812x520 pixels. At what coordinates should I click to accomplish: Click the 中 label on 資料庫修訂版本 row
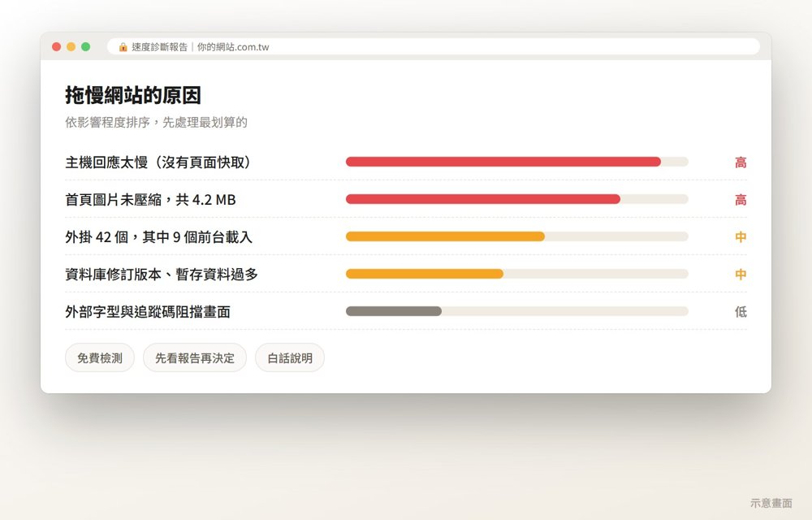pyautogui.click(x=741, y=275)
